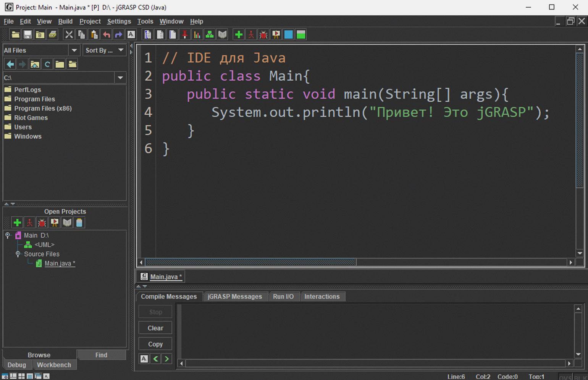The width and height of the screenshot is (588, 380).
Task: Select the PerfLogs folder
Action: (27, 89)
